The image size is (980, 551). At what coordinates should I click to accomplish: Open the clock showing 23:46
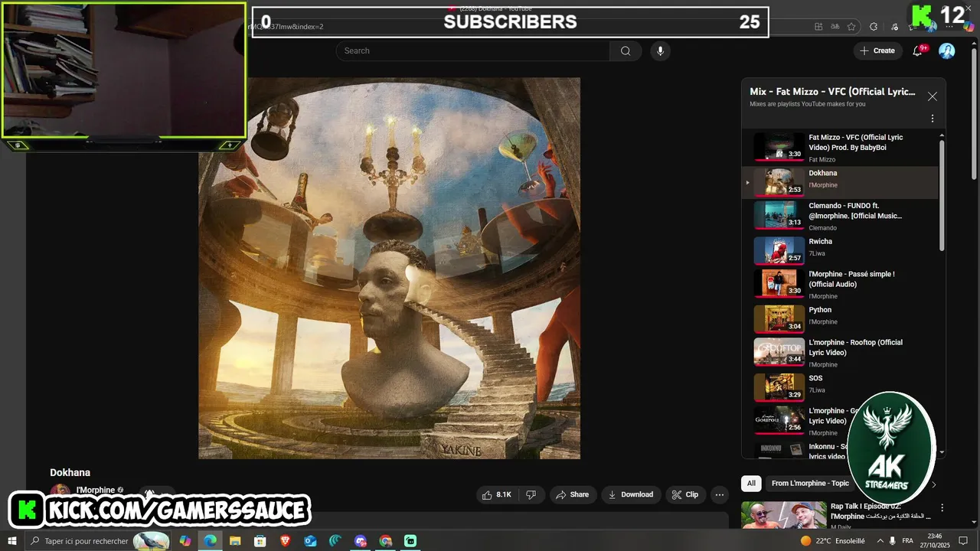(x=935, y=541)
